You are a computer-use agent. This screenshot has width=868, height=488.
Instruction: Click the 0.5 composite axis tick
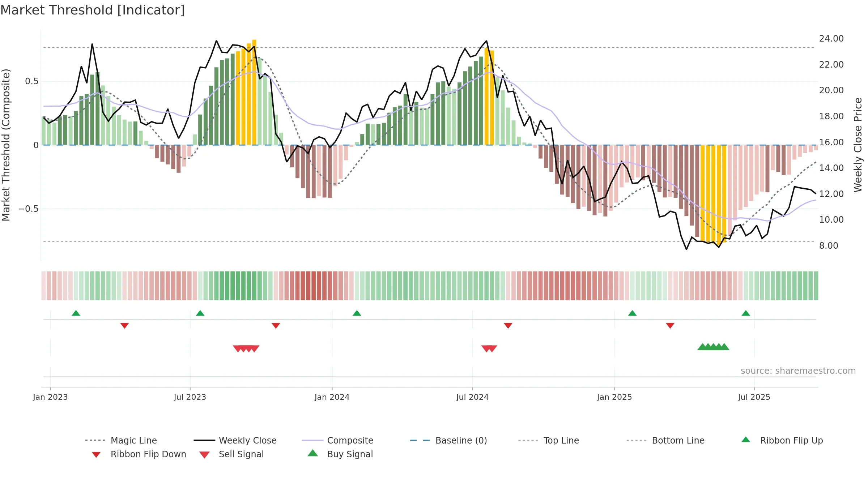point(32,81)
